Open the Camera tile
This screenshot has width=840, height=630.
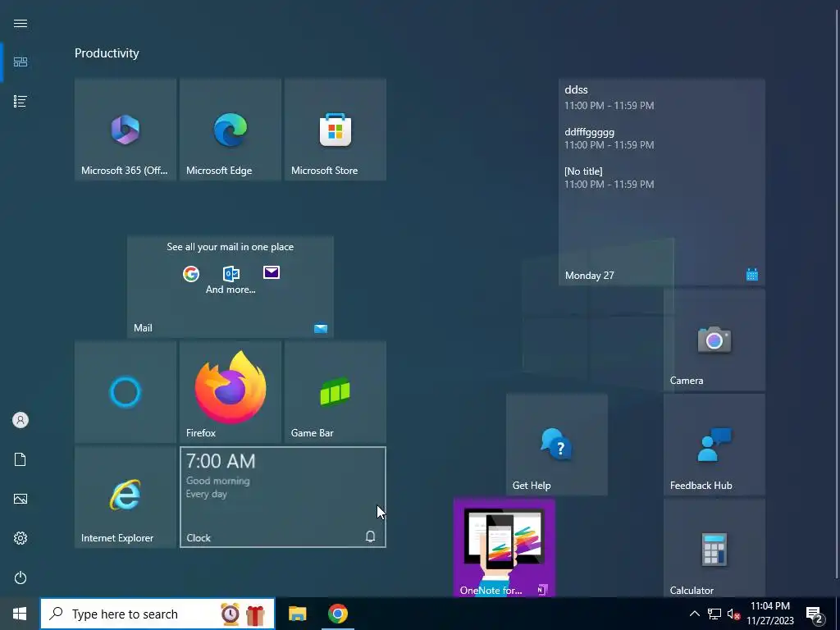point(714,340)
